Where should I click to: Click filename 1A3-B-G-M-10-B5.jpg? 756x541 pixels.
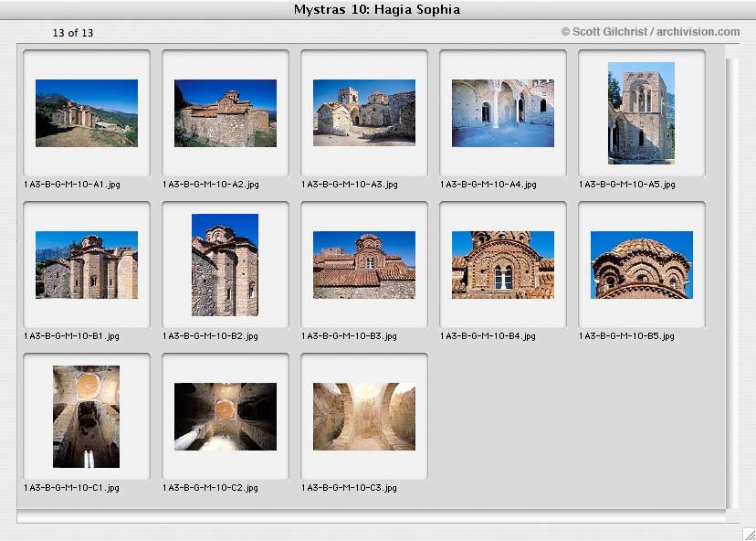click(x=626, y=336)
